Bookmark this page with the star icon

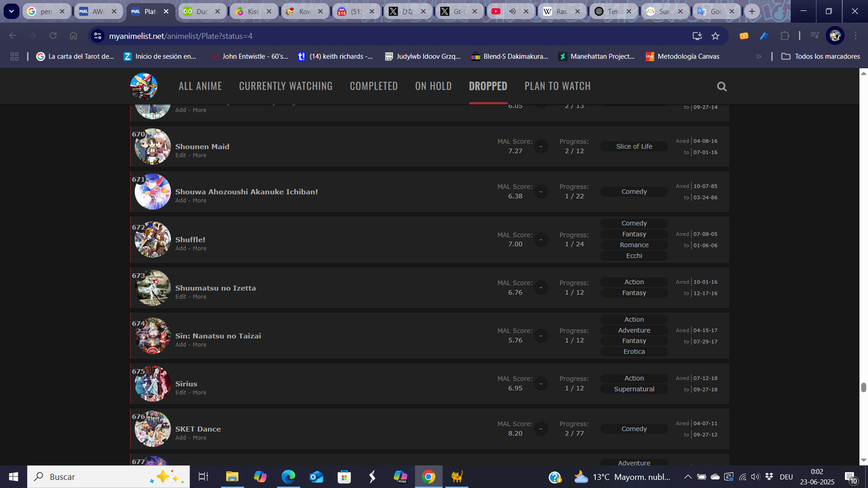click(715, 36)
